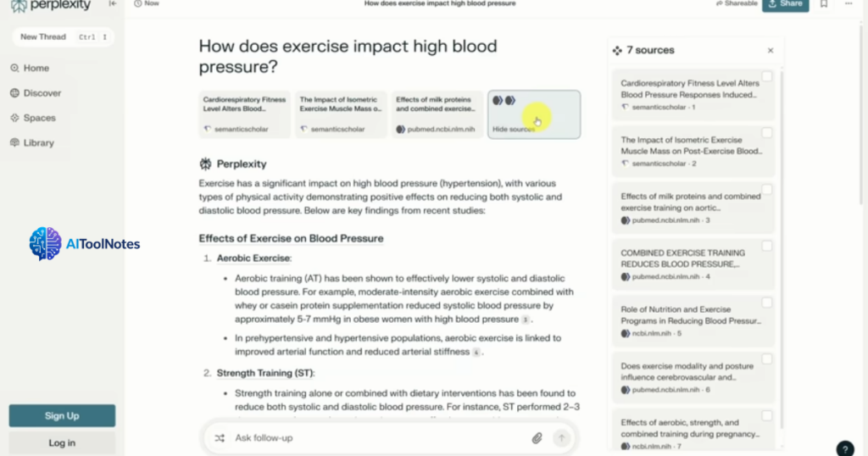
Task: Open the Shareable privacy dropdown
Action: (734, 4)
